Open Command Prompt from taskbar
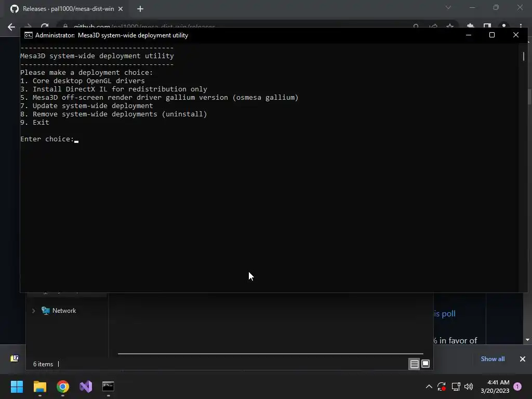The height and width of the screenshot is (399, 532). [x=108, y=387]
